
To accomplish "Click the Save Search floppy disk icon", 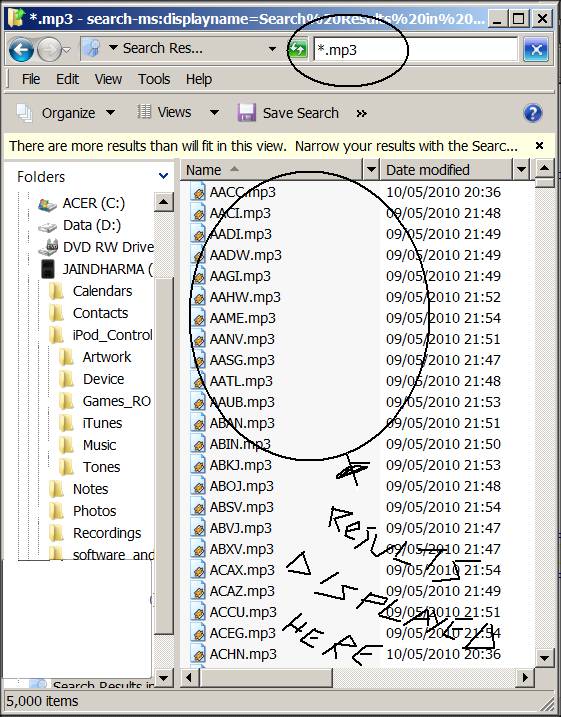I will click(246, 112).
